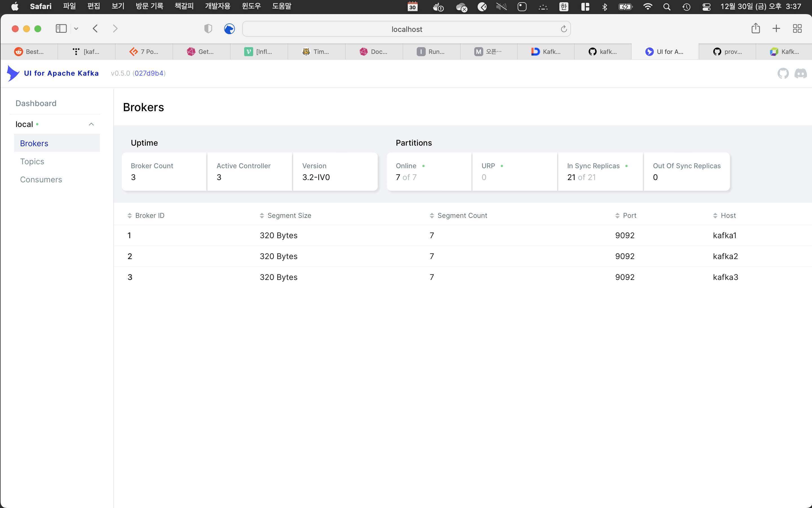Switch to the Best... Reddit tab
812x508 pixels.
(29, 51)
